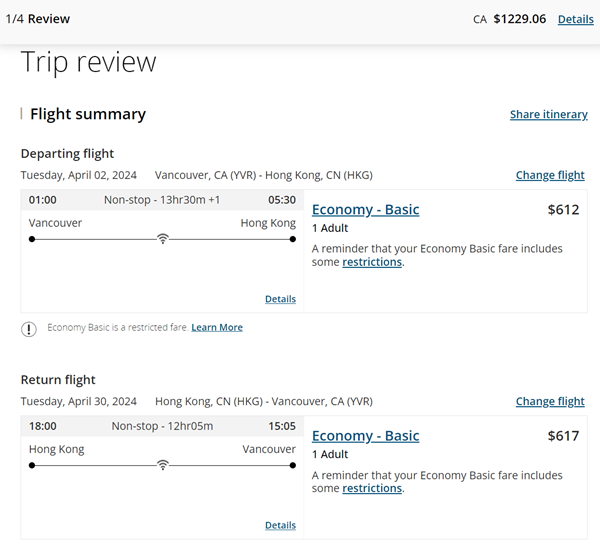600x544 pixels.
Task: Open Economy - Basic fare for $612 flight
Action: point(365,210)
